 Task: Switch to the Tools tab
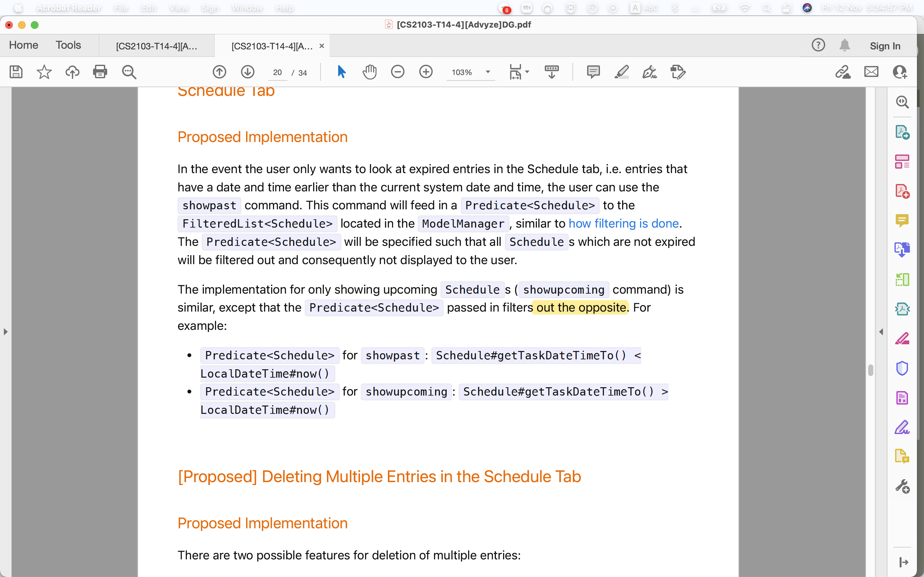(x=68, y=45)
